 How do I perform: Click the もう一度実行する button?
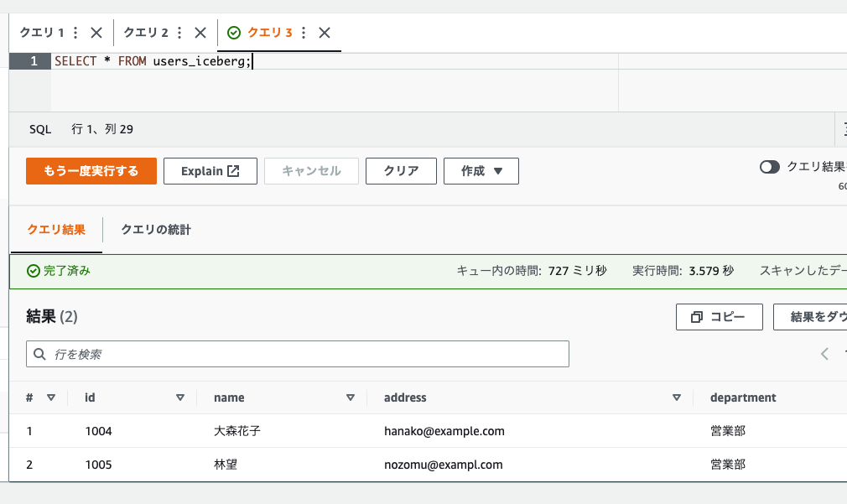coord(91,171)
